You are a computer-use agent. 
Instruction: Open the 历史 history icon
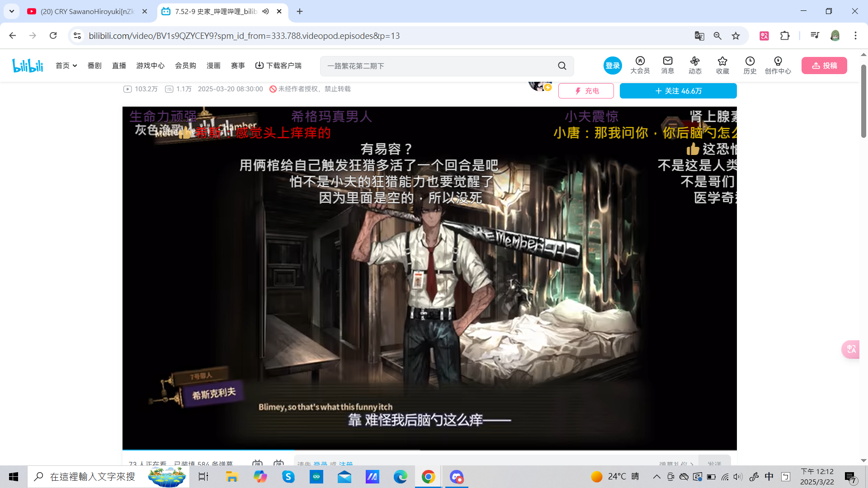(x=750, y=66)
